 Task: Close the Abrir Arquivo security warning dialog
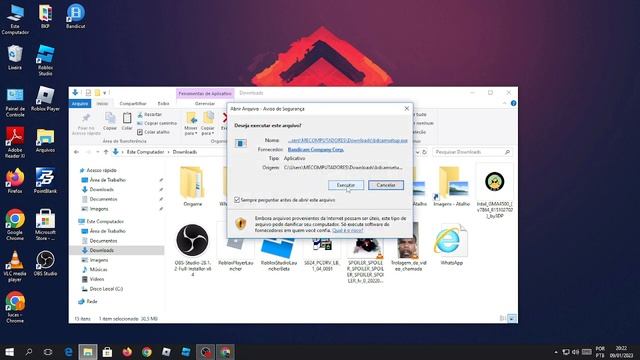click(407, 109)
